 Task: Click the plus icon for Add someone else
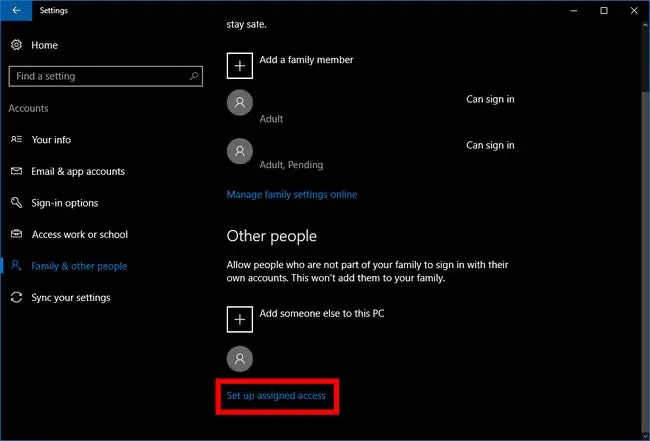[x=240, y=319]
